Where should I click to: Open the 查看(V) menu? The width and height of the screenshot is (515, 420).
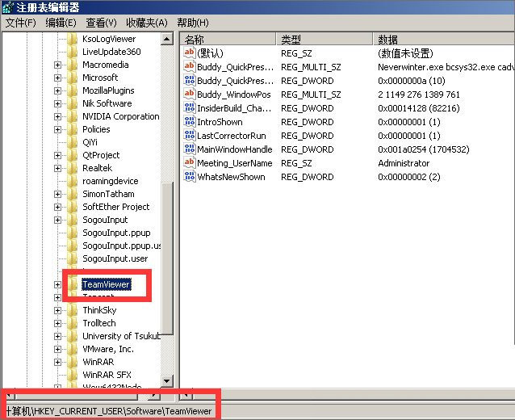click(101, 23)
